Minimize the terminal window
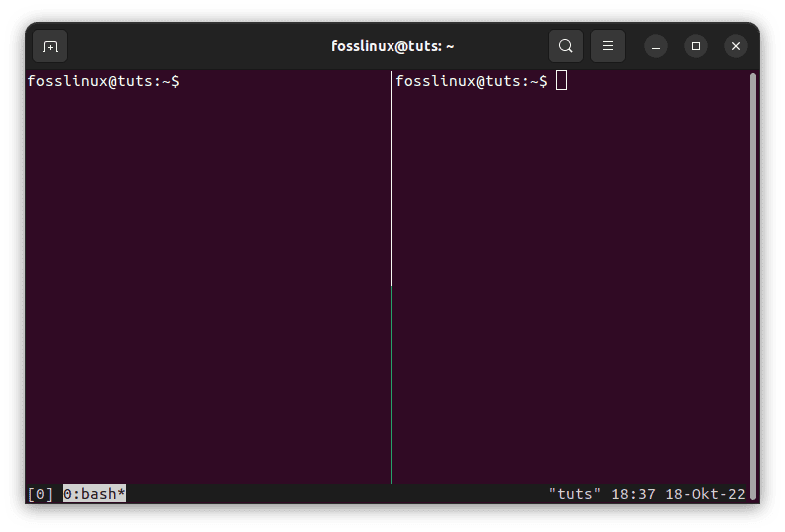Screen dimensions: 785x532 coord(656,46)
